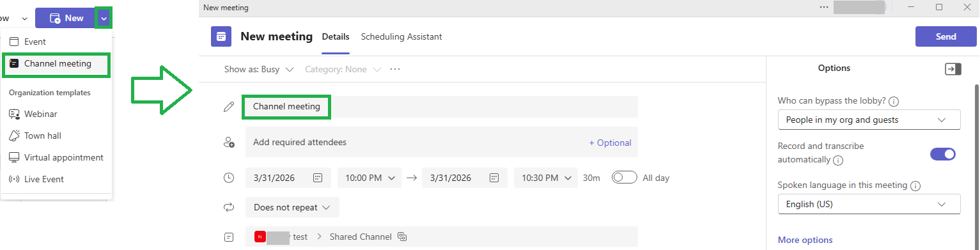Click the Live Event broadcast icon
The width and height of the screenshot is (980, 250).
(x=14, y=179)
